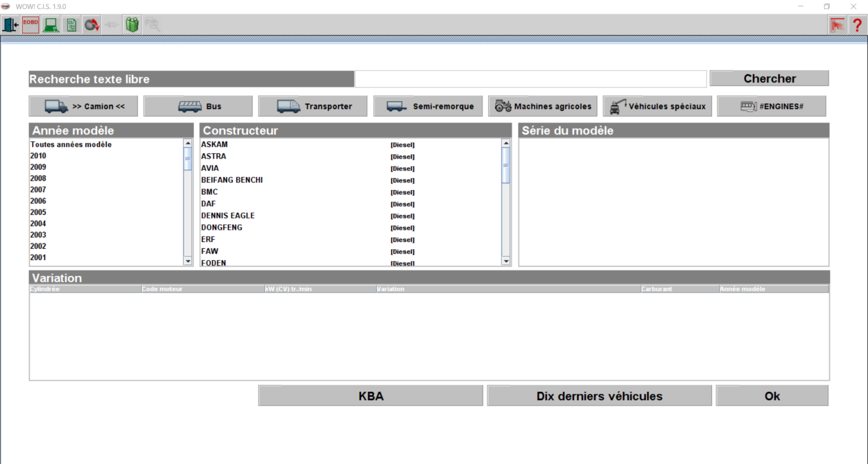Select DENNIS EAGLE manufacturer

click(x=350, y=216)
